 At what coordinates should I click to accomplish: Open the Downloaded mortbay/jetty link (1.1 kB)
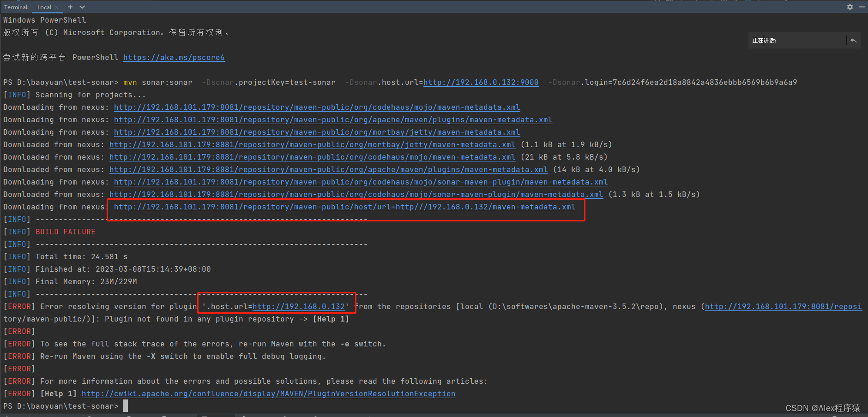[x=312, y=144]
